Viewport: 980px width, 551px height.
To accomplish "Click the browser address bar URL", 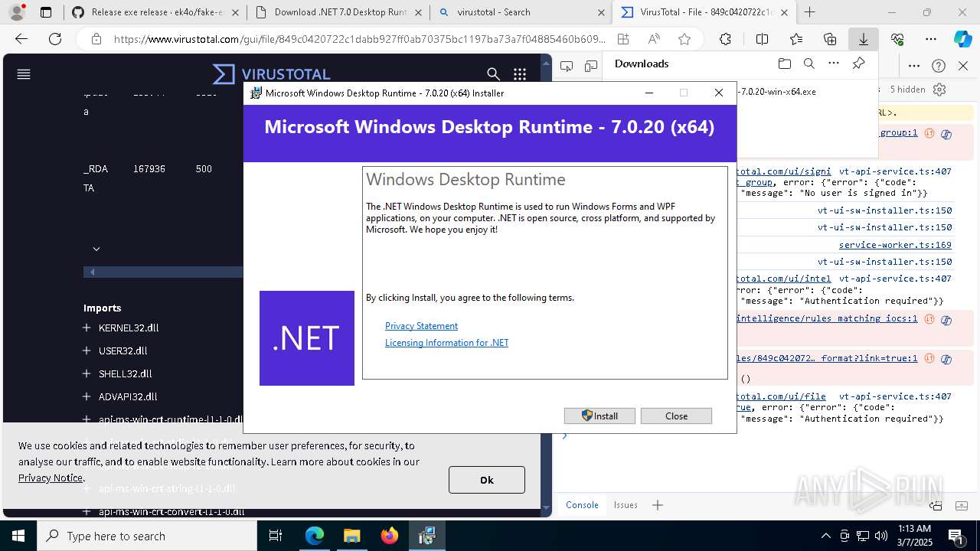I will (x=360, y=40).
